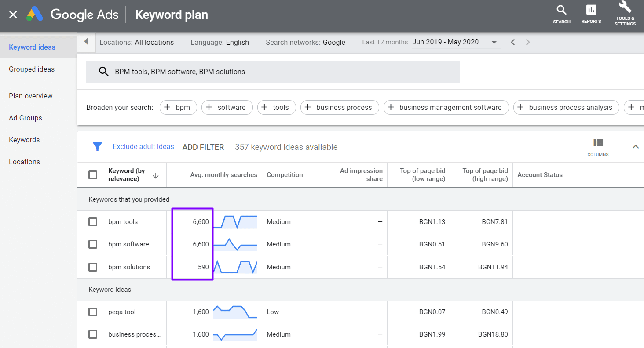Switch to Grouped ideas tab

pos(32,69)
